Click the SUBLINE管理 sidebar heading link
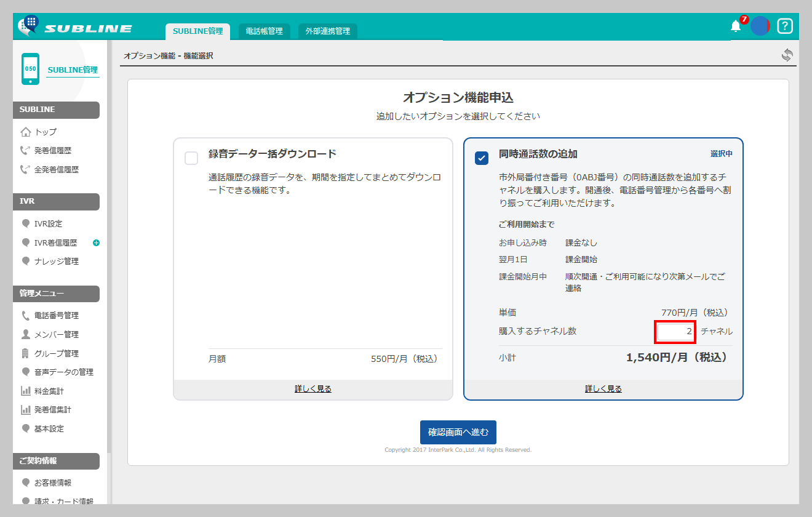 pos(73,70)
